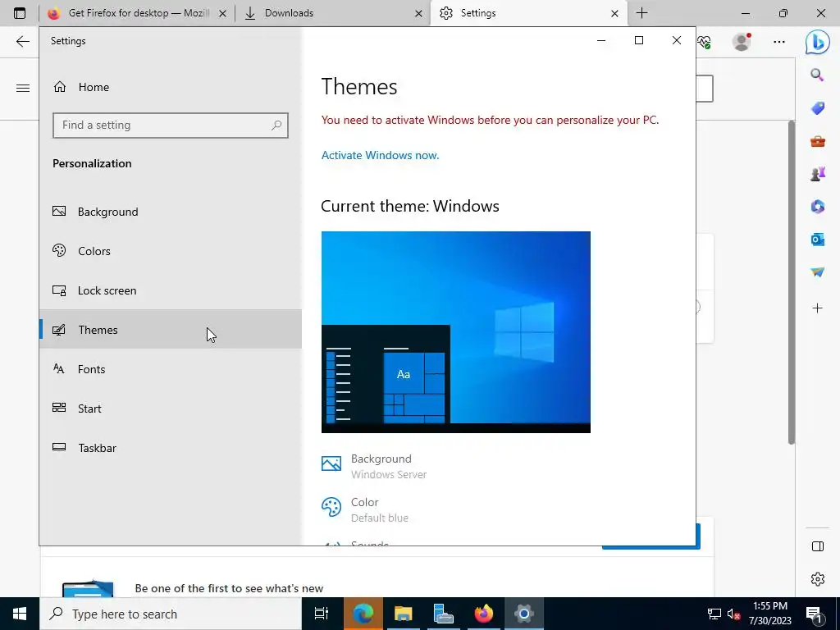This screenshot has height=630, width=840.
Task: Open Server Manager from the taskbar
Action: [x=443, y=614]
